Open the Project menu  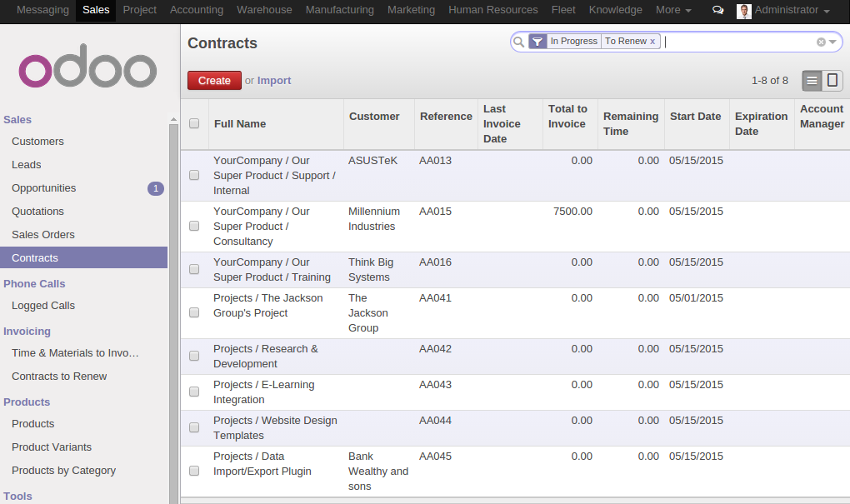coord(139,10)
